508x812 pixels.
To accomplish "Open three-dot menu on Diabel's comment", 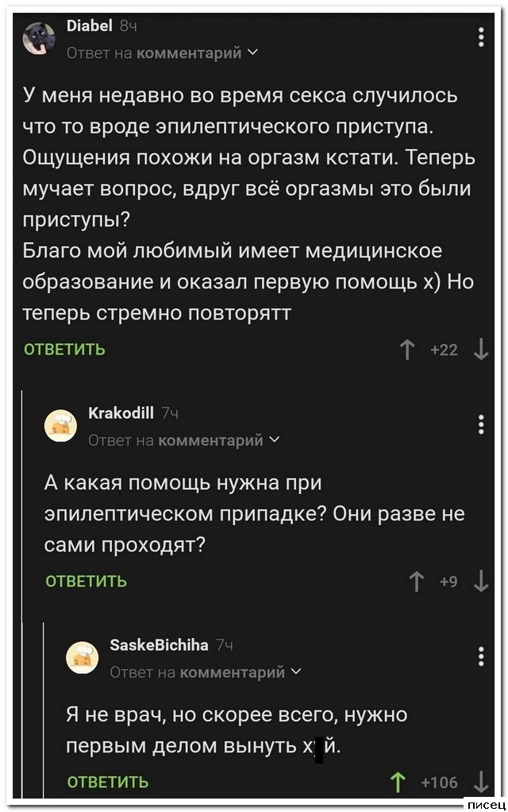I will [482, 37].
